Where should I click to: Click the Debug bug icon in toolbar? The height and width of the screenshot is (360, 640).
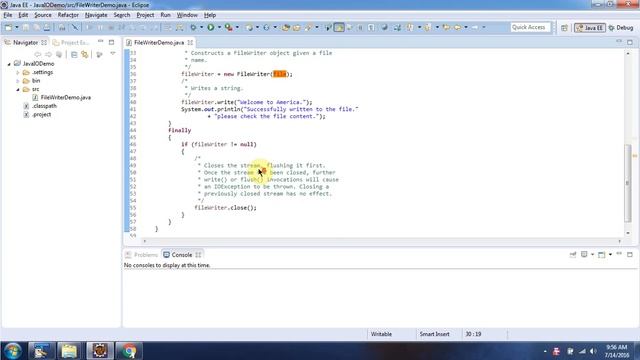193,27
